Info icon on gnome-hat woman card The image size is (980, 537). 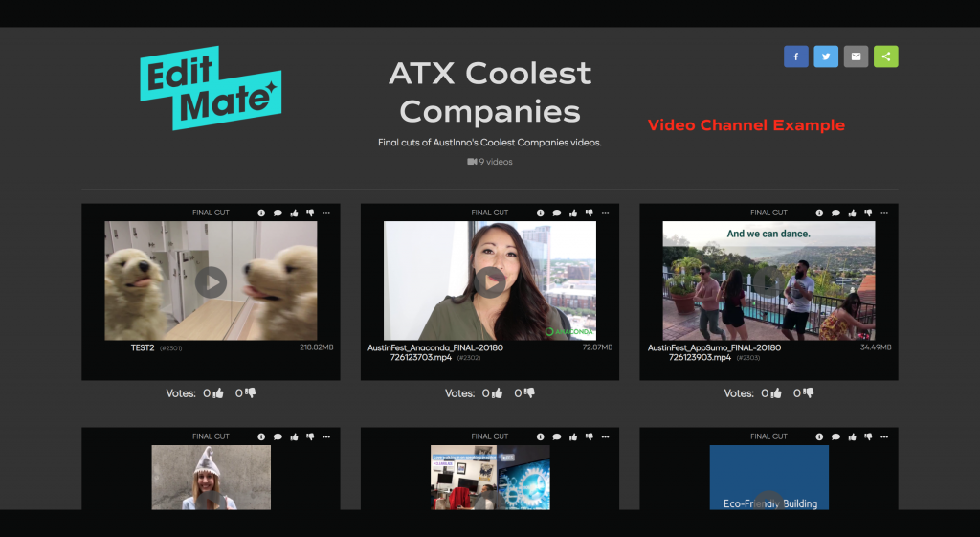coord(261,436)
